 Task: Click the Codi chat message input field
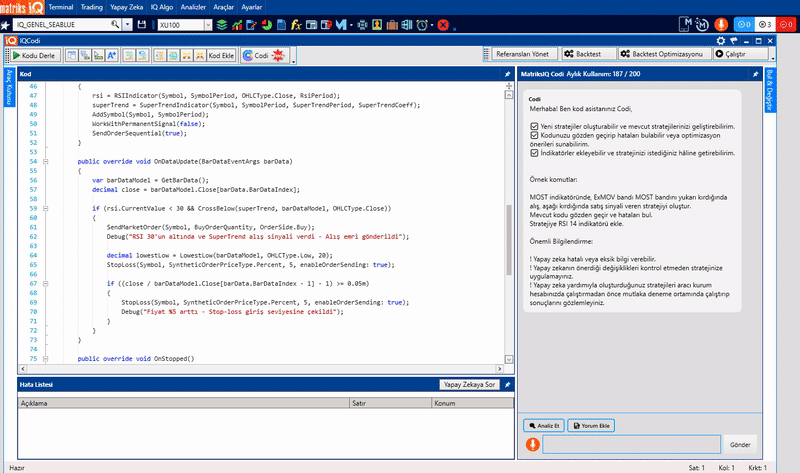pos(632,444)
